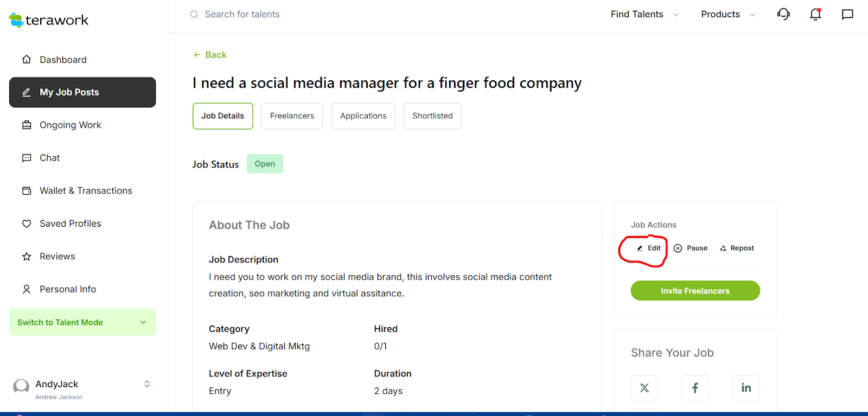868x416 pixels.
Task: Expand the AndyJack account switcher
Action: (147, 384)
